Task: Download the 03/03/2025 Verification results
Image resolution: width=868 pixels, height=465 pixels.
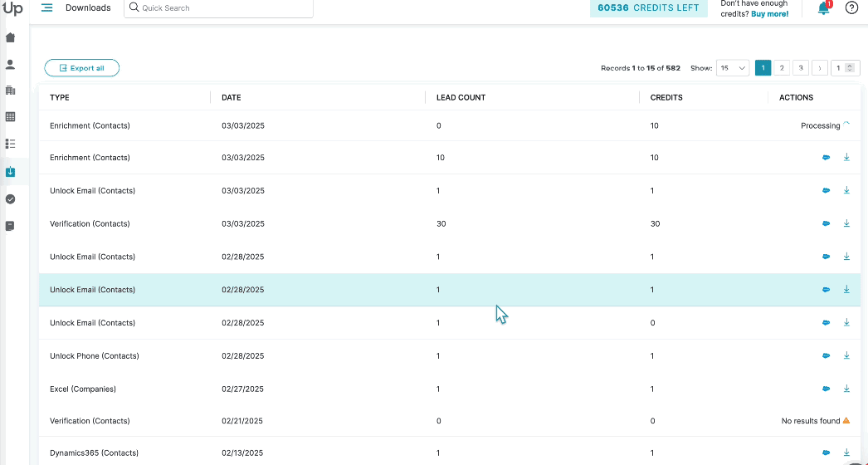Action: (x=846, y=223)
